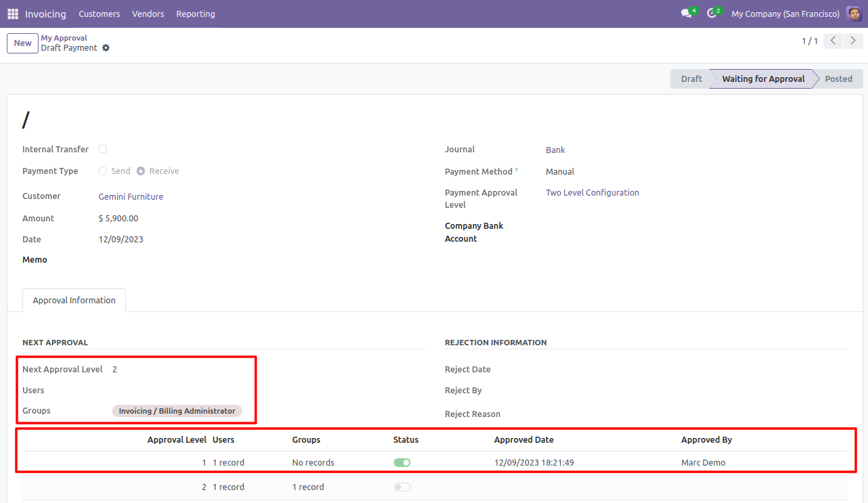Open the Vendors menu

click(x=147, y=14)
